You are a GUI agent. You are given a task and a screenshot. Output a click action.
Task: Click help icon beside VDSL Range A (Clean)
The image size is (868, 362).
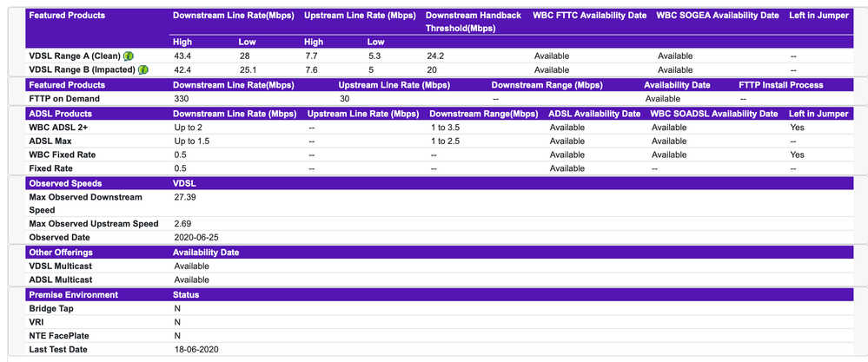(x=128, y=56)
